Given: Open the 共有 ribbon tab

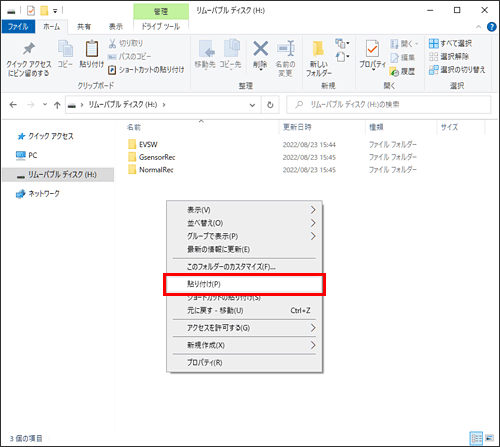Looking at the screenshot, I should click(84, 27).
